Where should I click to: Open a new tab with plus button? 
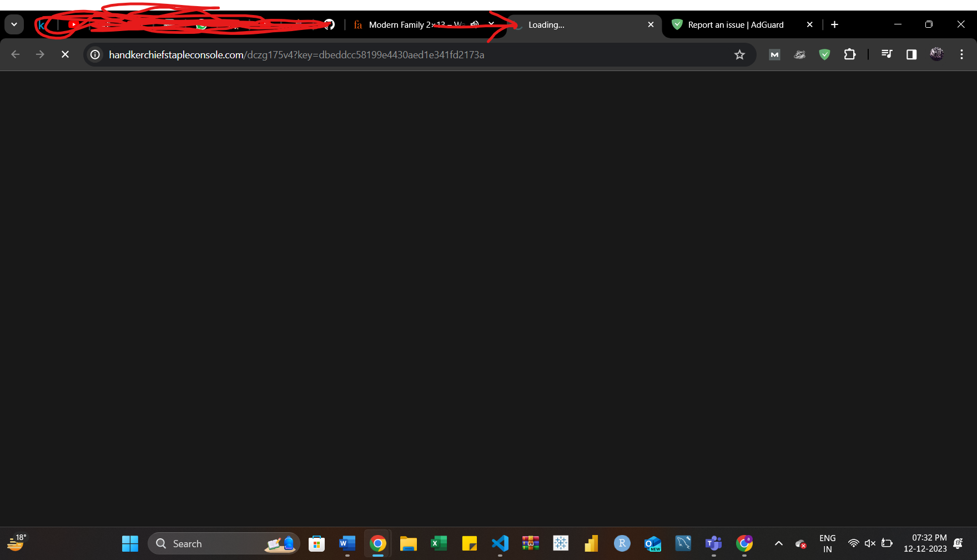tap(834, 24)
